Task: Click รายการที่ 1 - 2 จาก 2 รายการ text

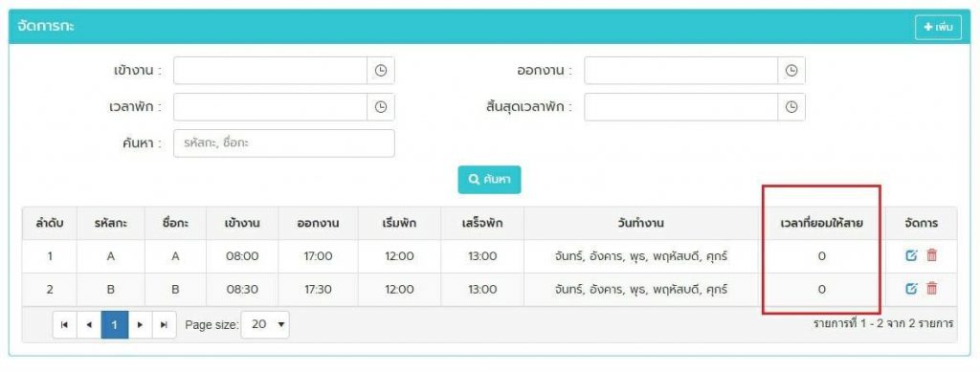Action: pyautogui.click(x=882, y=324)
